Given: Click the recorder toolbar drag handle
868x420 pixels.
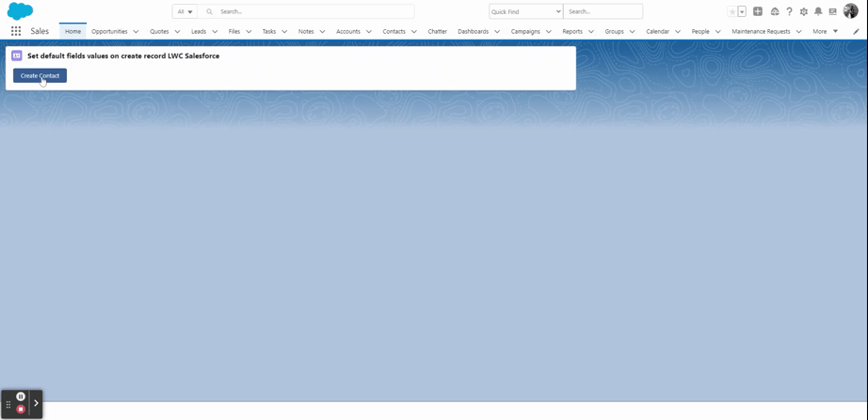Looking at the screenshot, I should coord(8,405).
